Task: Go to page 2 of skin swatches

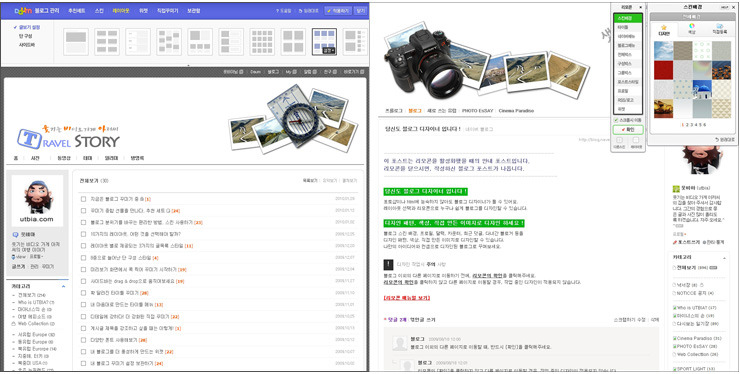Action: [x=687, y=125]
